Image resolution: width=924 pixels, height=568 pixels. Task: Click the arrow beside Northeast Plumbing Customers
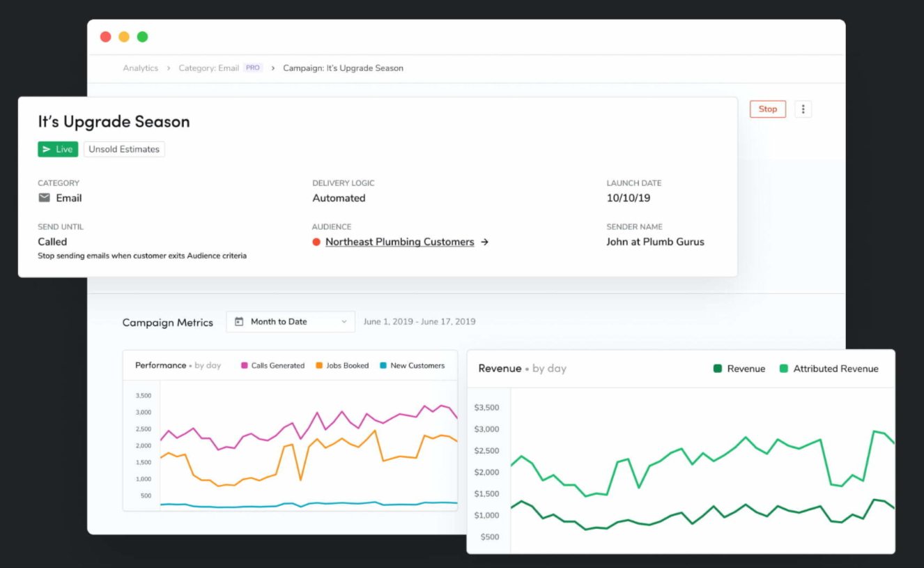485,241
